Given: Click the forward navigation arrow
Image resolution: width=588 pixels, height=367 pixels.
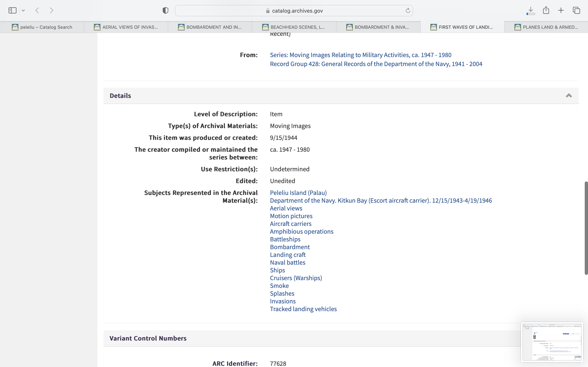Looking at the screenshot, I should 51,10.
